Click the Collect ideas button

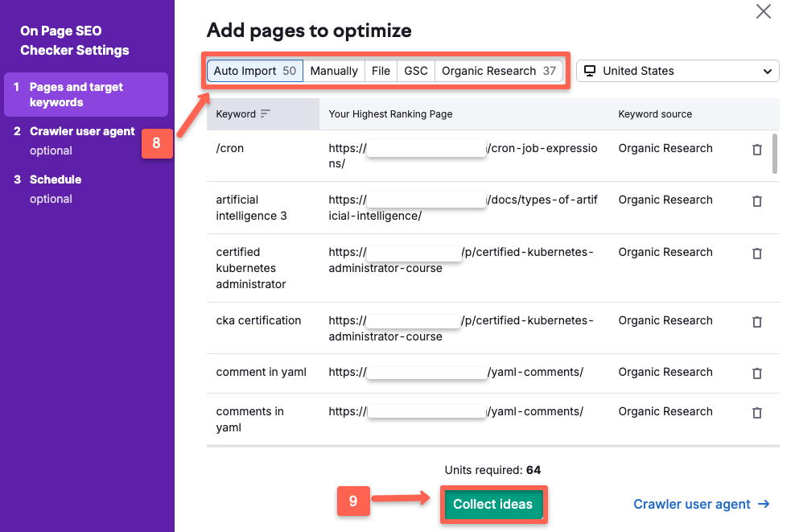click(x=493, y=504)
